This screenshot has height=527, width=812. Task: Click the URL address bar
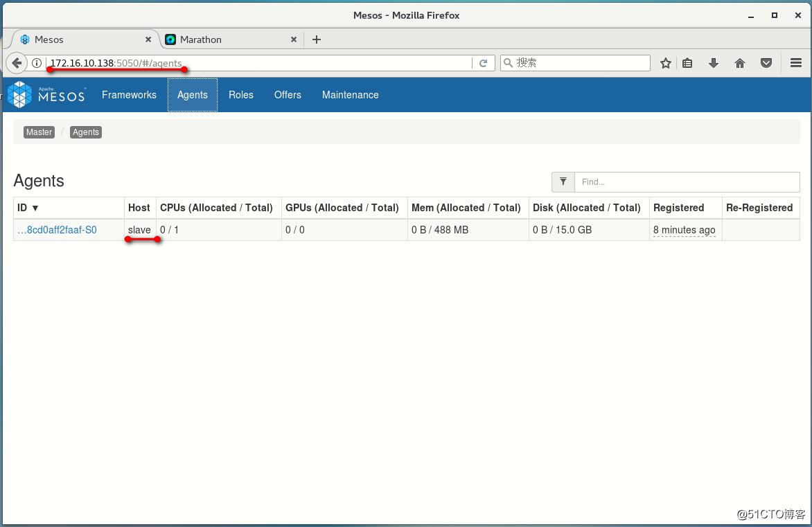coord(259,63)
